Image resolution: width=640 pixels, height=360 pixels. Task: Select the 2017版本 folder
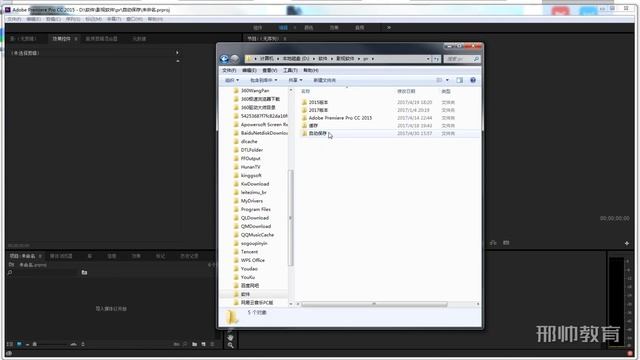pyautogui.click(x=318, y=110)
